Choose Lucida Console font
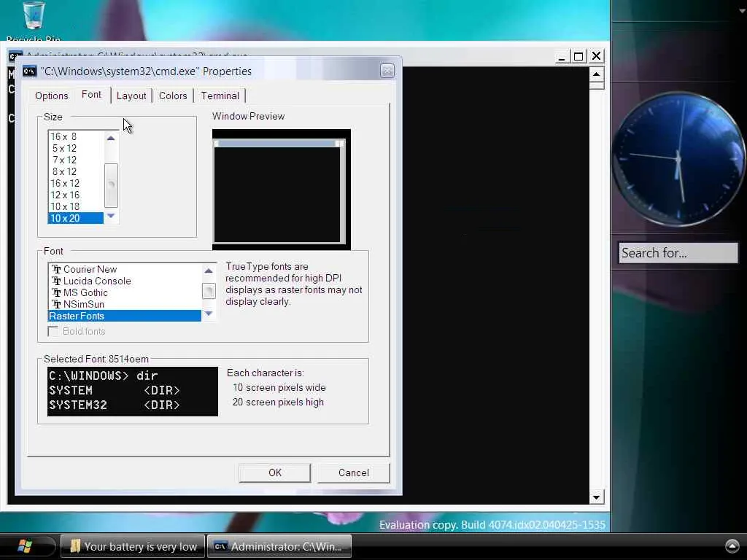This screenshot has height=560, width=747. 125,281
